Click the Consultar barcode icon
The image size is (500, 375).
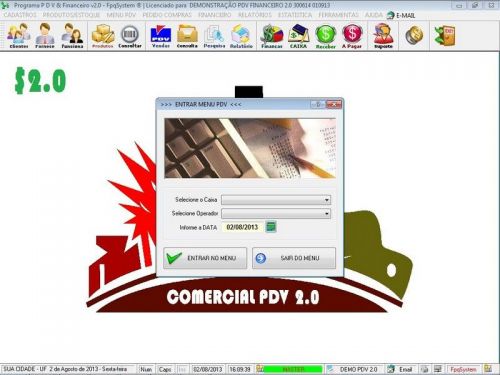tap(130, 36)
